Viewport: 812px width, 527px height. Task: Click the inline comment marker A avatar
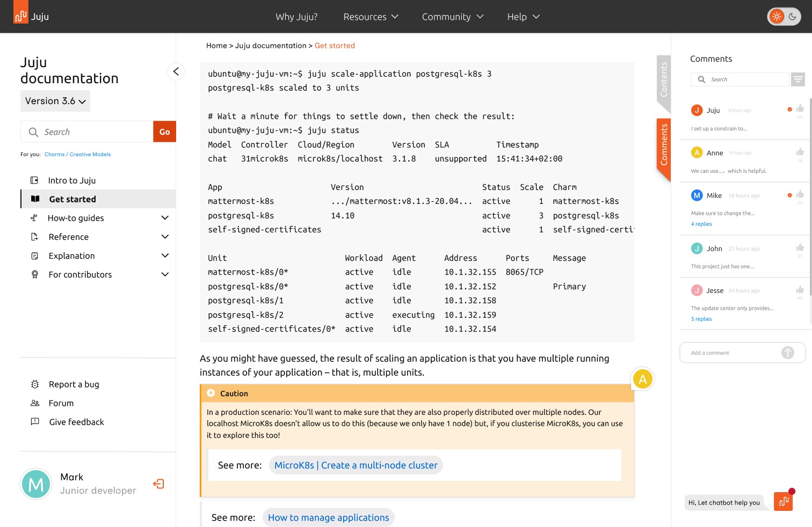[x=642, y=379]
